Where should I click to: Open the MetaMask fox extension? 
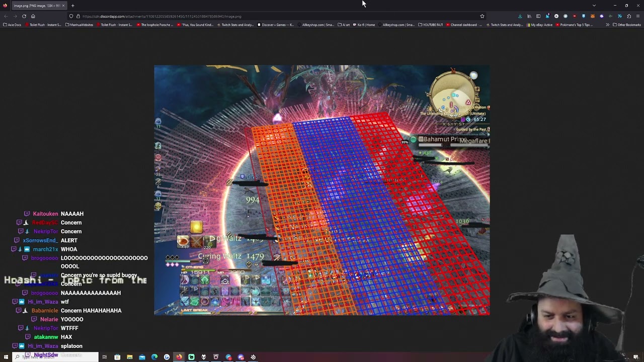593,16
